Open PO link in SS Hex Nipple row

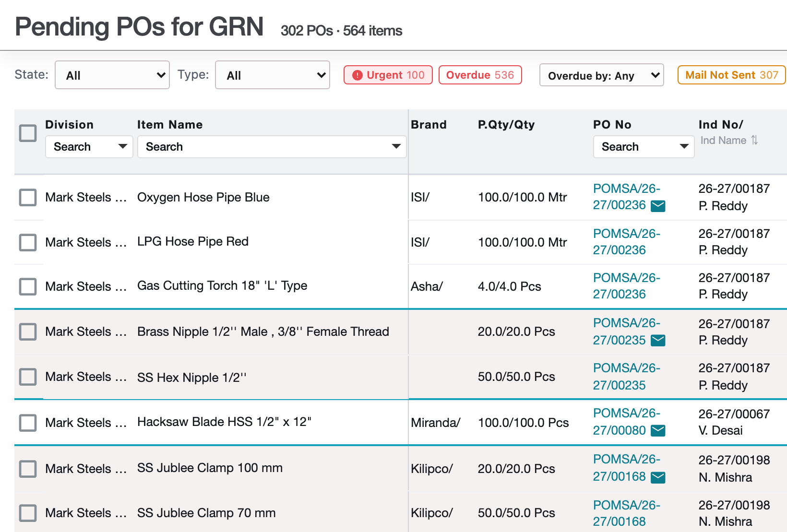[626, 377]
